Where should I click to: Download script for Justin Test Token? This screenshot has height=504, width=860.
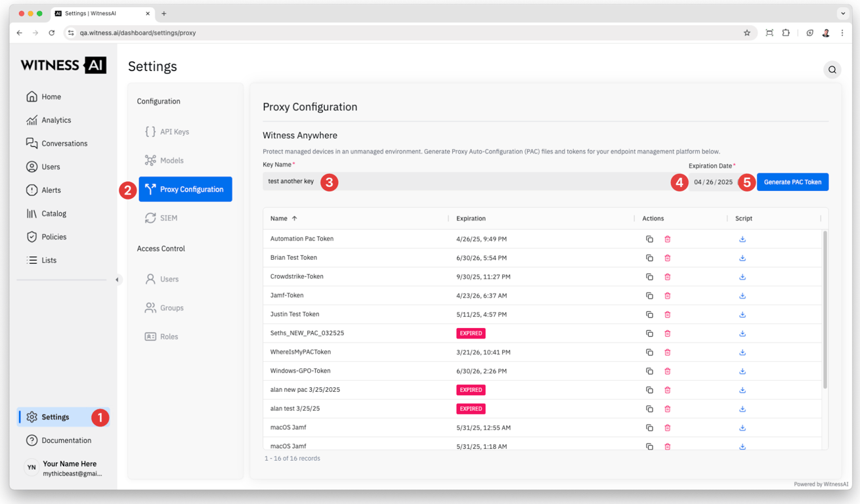[x=742, y=314]
